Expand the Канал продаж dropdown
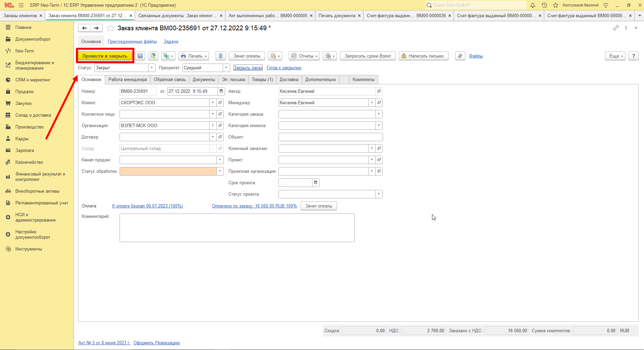 tap(220, 160)
